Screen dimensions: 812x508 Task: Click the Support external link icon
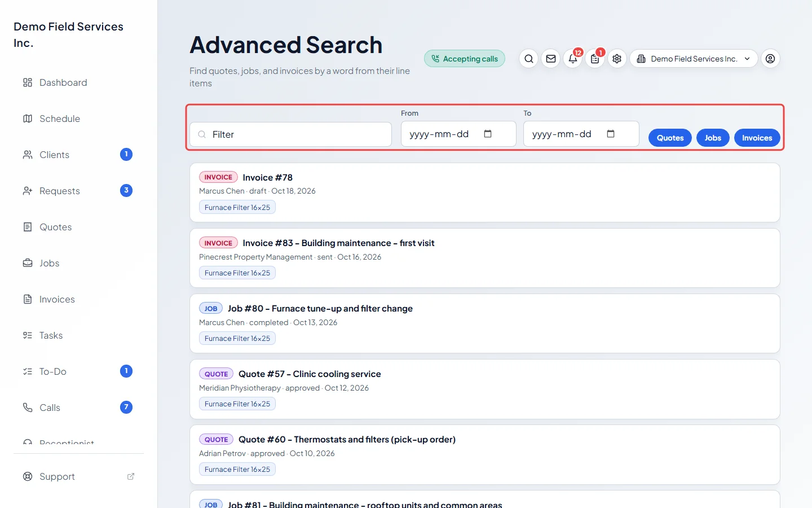131,476
